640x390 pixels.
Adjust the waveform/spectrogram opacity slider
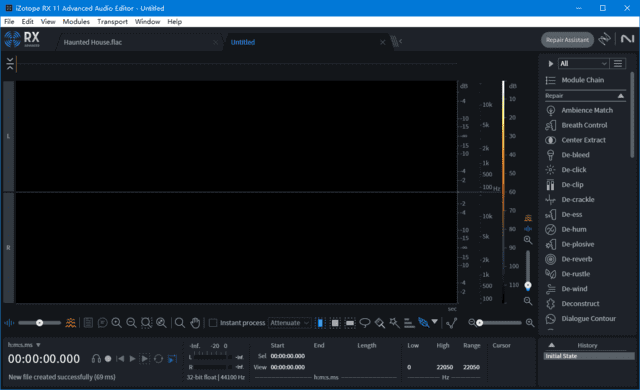click(x=40, y=323)
